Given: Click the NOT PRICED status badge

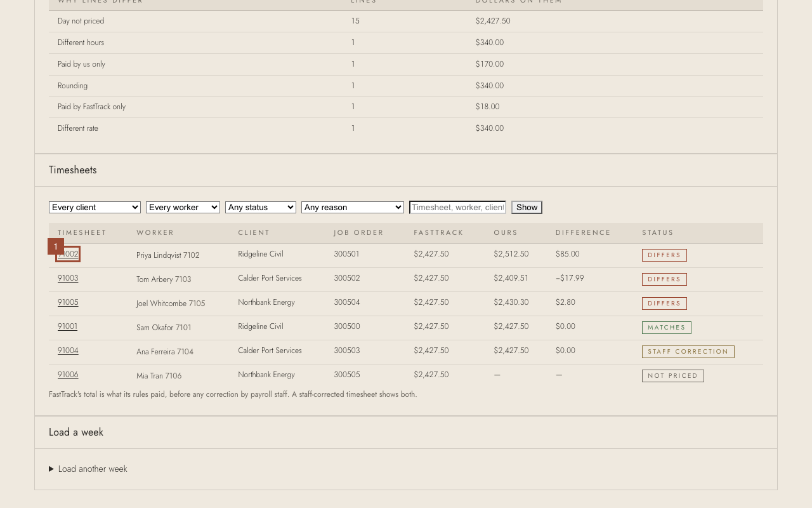Looking at the screenshot, I should pos(673,376).
